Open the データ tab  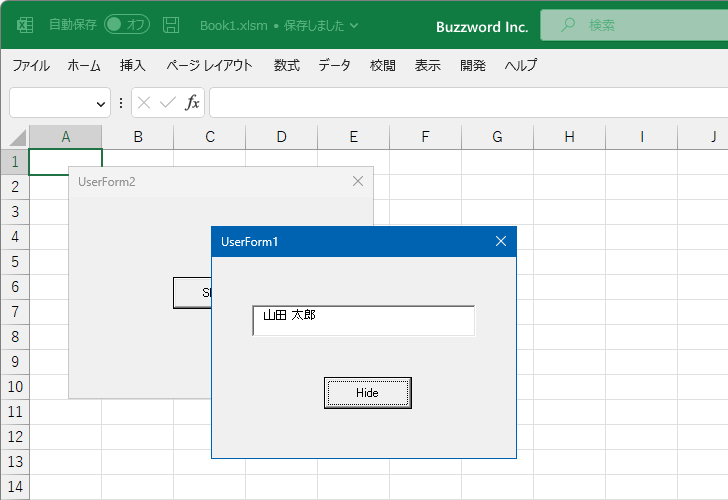coord(334,65)
